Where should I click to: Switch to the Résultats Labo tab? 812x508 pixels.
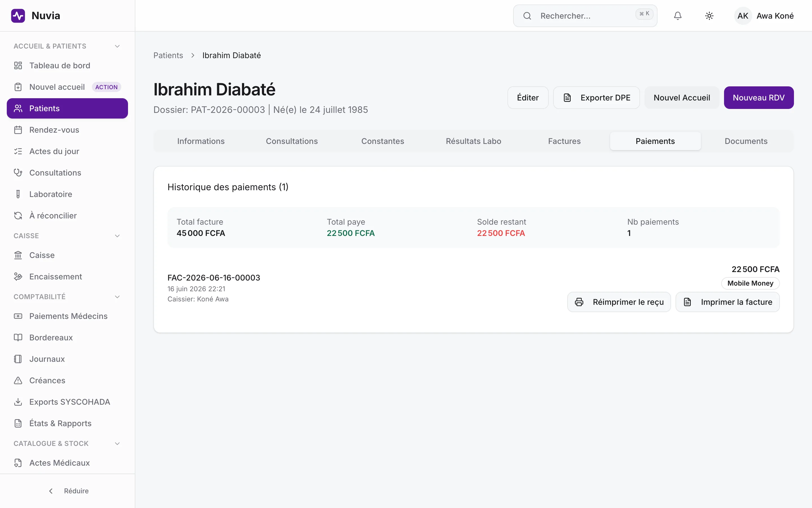point(473,141)
